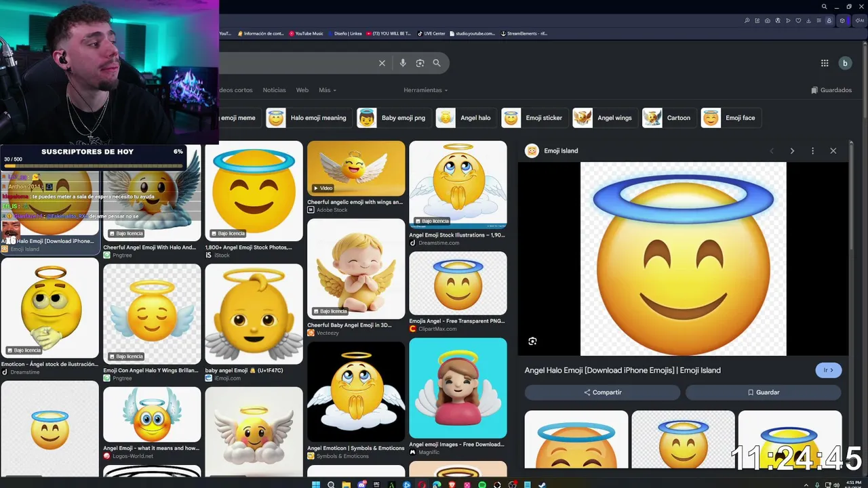Screen dimensions: 868x488
Task: Open the Diseño | Linkea bookmark
Action: [345, 33]
